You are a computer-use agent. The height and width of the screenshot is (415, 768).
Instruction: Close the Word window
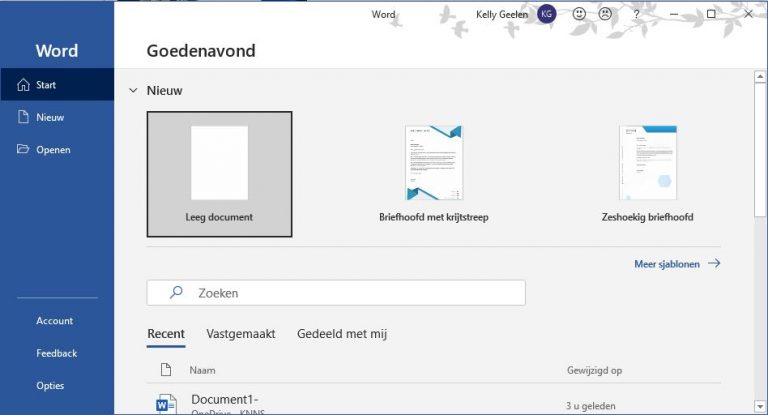point(748,14)
